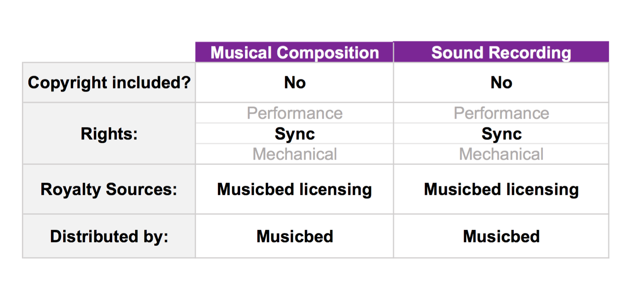Select bold Sync in Musical Composition column
The width and height of the screenshot is (644, 281).
tap(295, 134)
